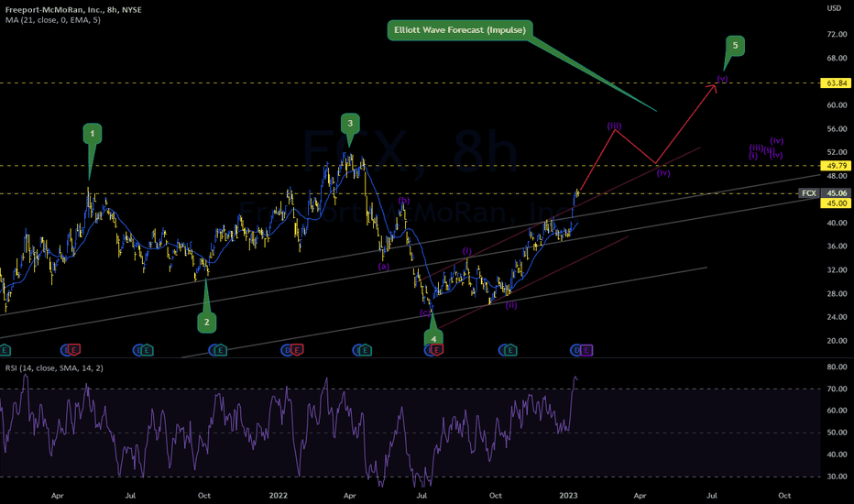Screen dimensions: 854x504
Task: Open the green earnings E marker near Oct 2021
Action: click(x=220, y=350)
